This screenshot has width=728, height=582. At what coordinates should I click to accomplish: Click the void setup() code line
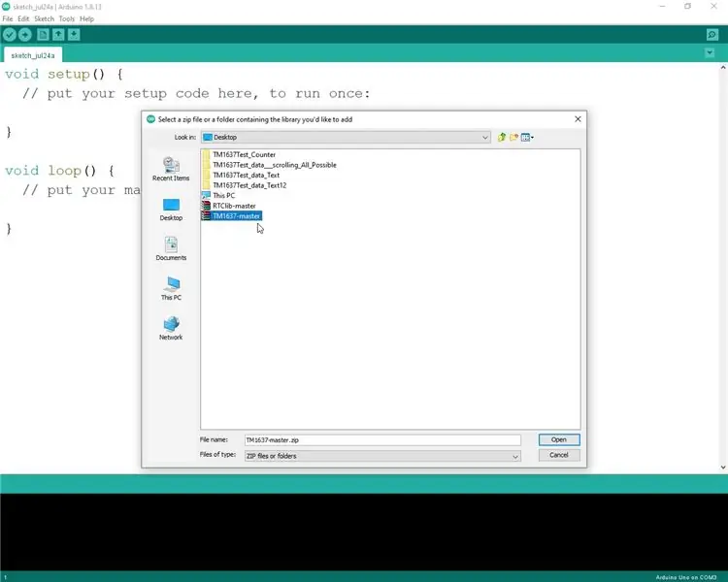(x=64, y=74)
